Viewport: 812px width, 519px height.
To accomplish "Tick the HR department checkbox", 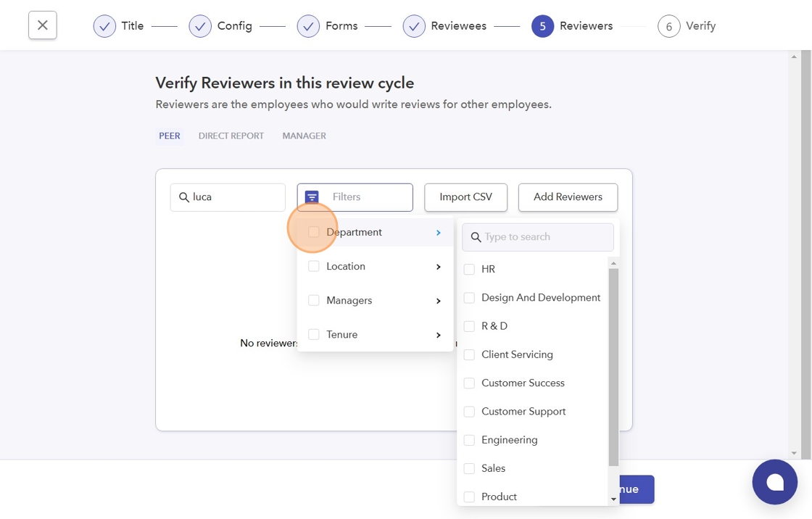I will 469,269.
